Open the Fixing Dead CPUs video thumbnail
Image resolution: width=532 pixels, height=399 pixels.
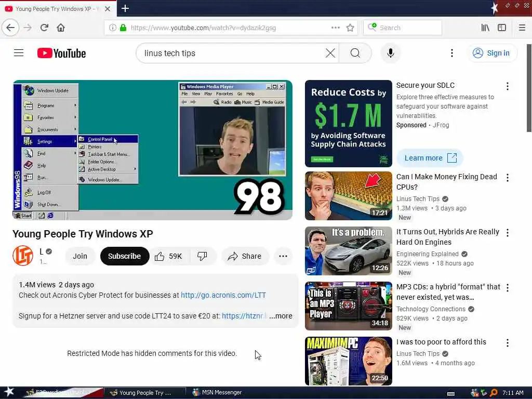(x=349, y=196)
